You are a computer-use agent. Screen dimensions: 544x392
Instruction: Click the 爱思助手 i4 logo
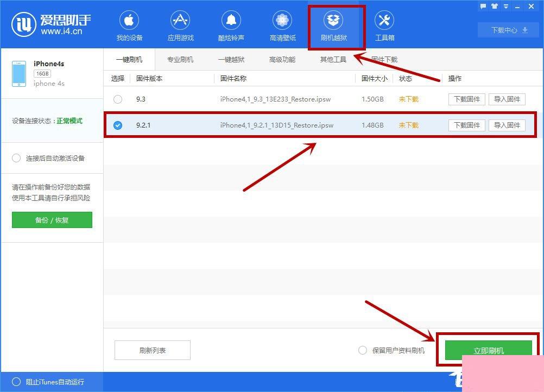tap(52, 24)
